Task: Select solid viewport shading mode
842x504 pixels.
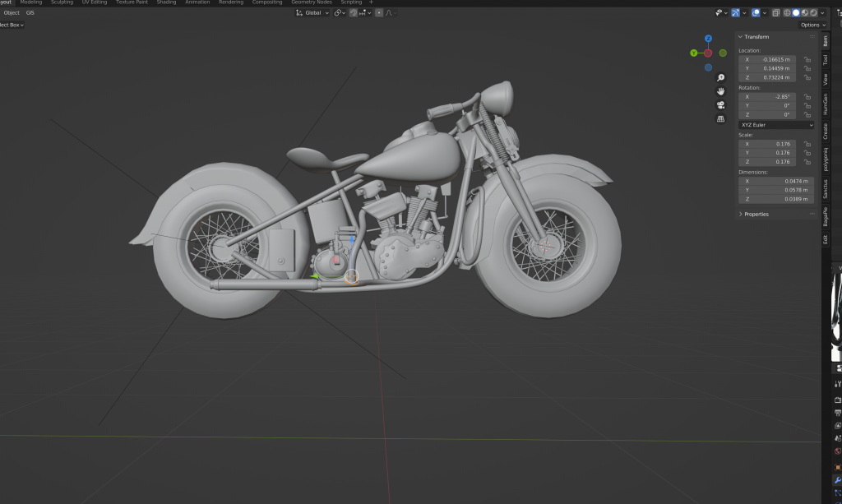Action: click(795, 13)
